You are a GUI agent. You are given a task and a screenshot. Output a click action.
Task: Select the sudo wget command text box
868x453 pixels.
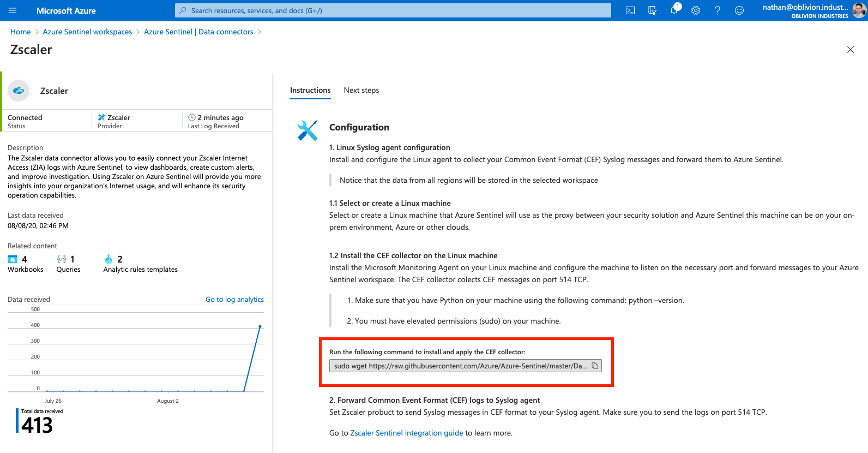[x=460, y=366]
